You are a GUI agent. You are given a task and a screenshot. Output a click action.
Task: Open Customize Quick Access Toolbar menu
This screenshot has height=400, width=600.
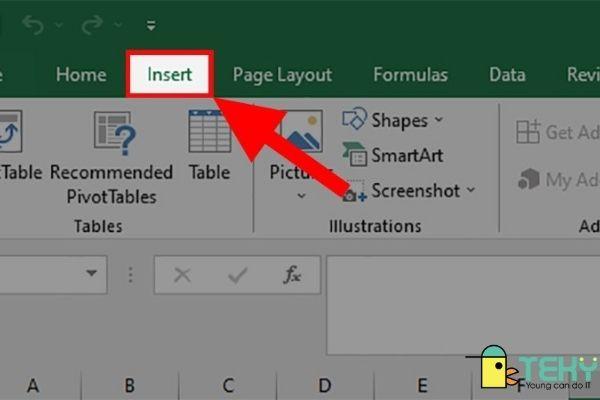click(151, 26)
